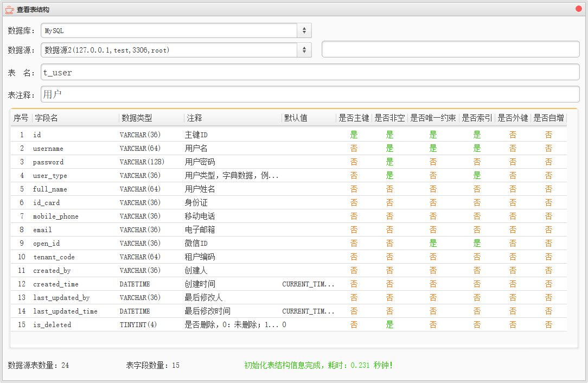Click the index 是 for user_type row
The width and height of the screenshot is (588, 383).
pos(477,176)
